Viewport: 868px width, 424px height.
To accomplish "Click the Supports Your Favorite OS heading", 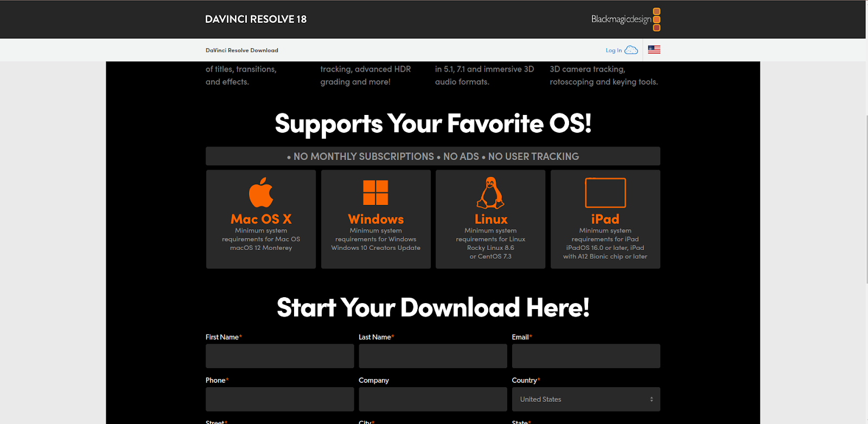I will 433,124.
